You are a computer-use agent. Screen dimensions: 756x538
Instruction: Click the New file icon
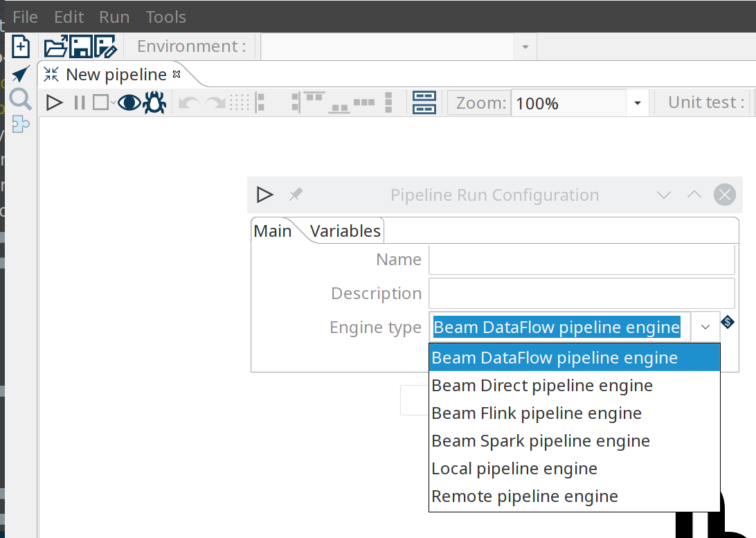pyautogui.click(x=21, y=47)
